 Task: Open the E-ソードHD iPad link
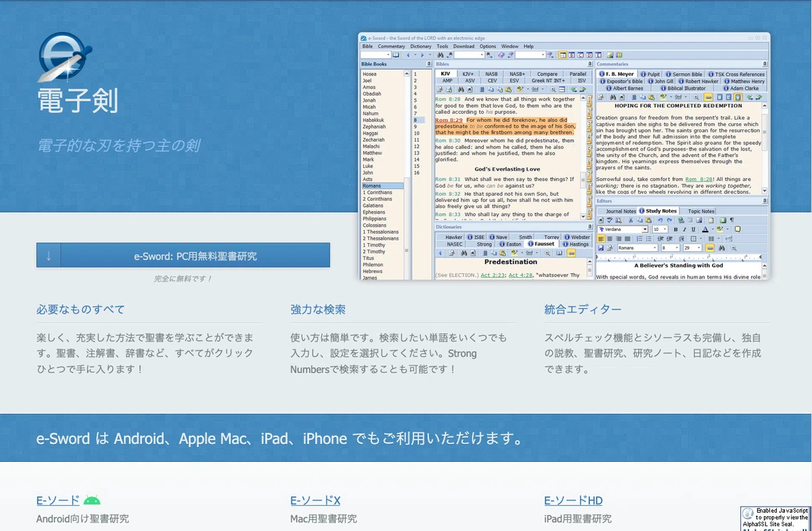click(x=573, y=501)
